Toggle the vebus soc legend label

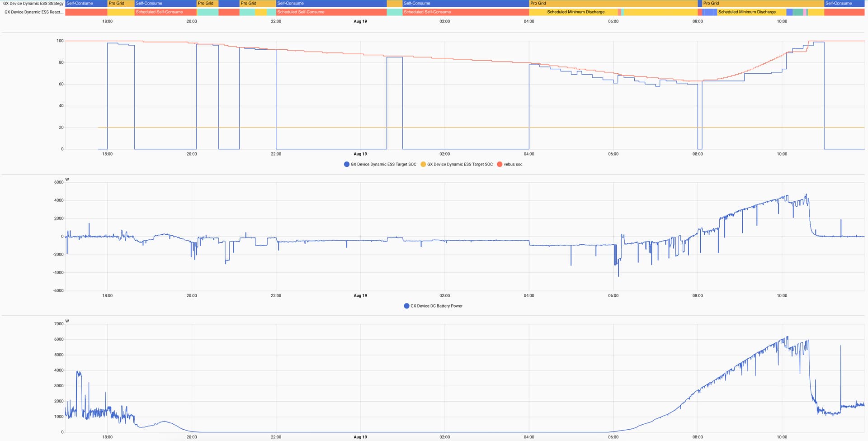click(513, 164)
